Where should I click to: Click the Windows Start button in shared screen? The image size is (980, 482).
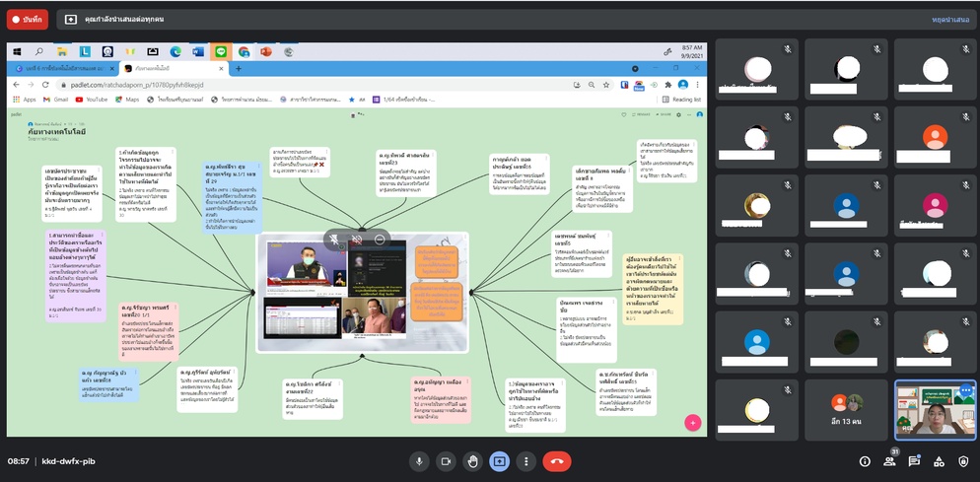point(17,52)
